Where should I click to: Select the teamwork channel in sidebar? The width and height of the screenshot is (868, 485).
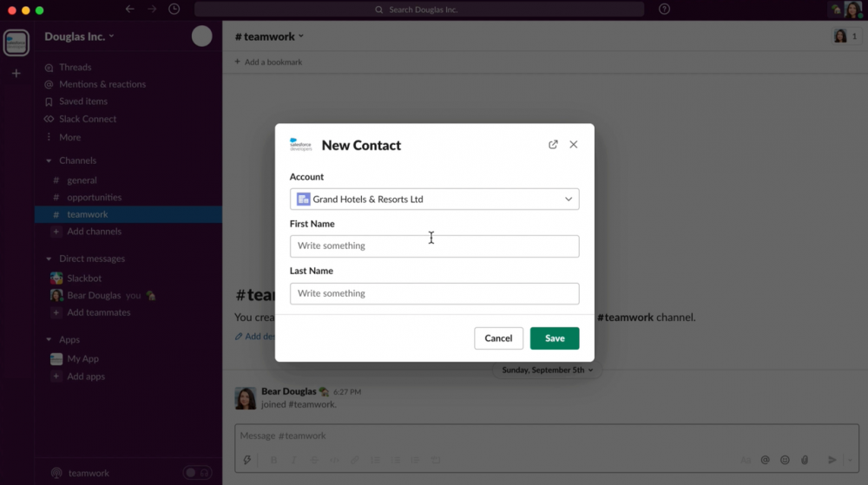point(128,214)
